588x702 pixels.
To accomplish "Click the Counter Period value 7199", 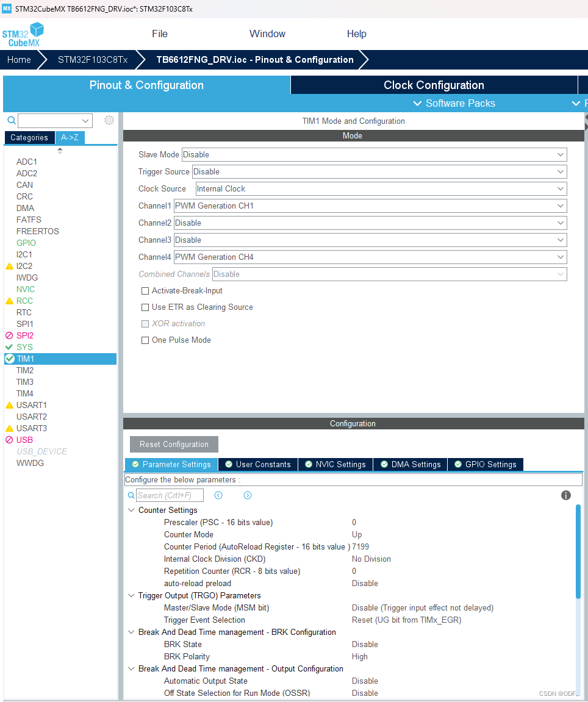I will click(x=360, y=546).
